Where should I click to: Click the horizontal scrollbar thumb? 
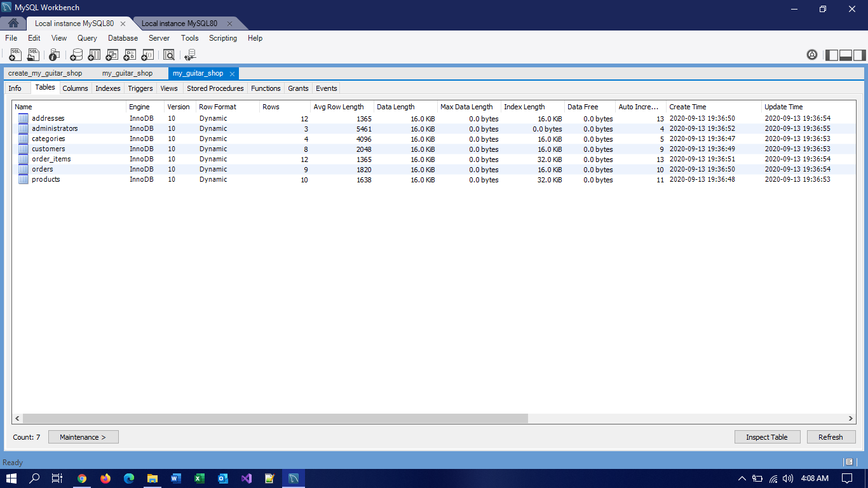pyautogui.click(x=275, y=419)
